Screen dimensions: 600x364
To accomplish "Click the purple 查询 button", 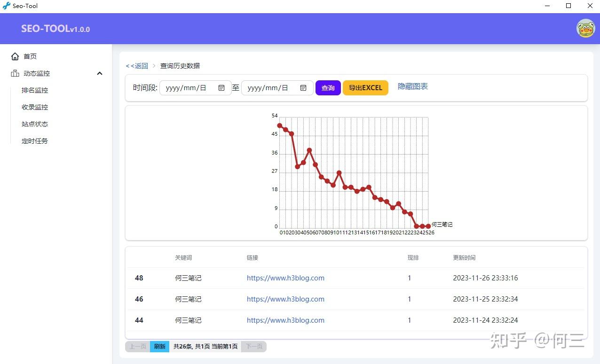I will tap(328, 88).
